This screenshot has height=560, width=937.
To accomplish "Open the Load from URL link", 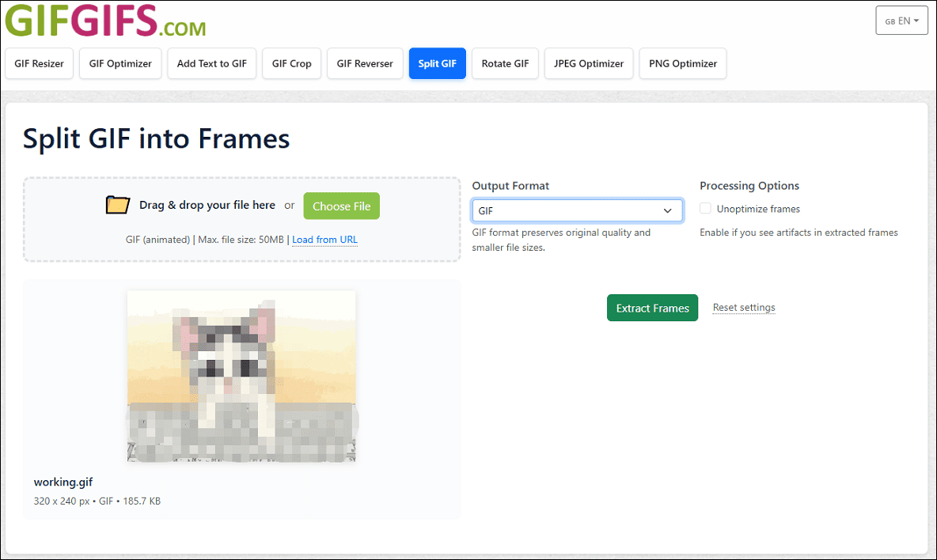I will 324,240.
